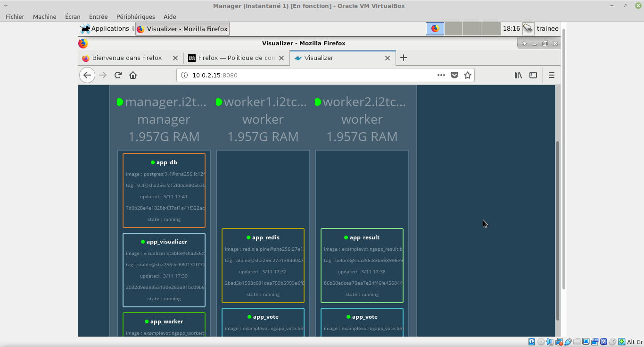
Task: Open a new Firefox tab
Action: tap(404, 58)
